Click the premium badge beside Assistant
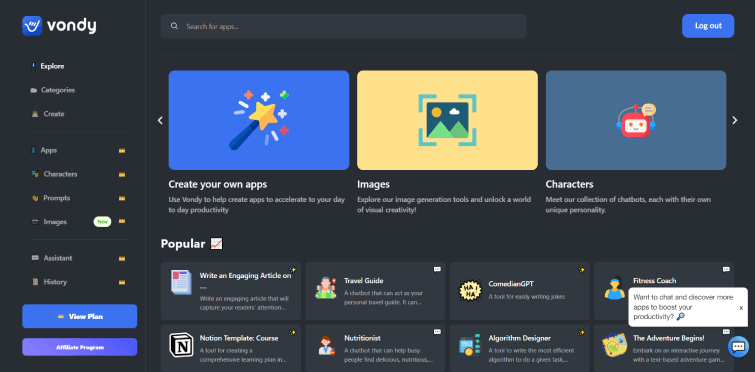The height and width of the screenshot is (372, 755). click(x=122, y=258)
